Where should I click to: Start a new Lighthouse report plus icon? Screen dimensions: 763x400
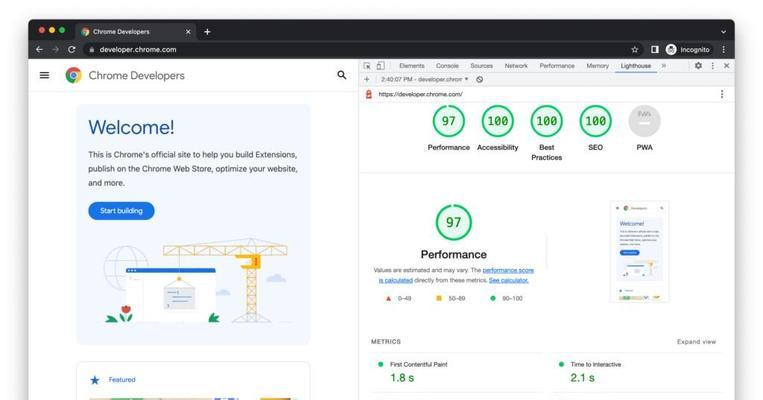(x=367, y=79)
